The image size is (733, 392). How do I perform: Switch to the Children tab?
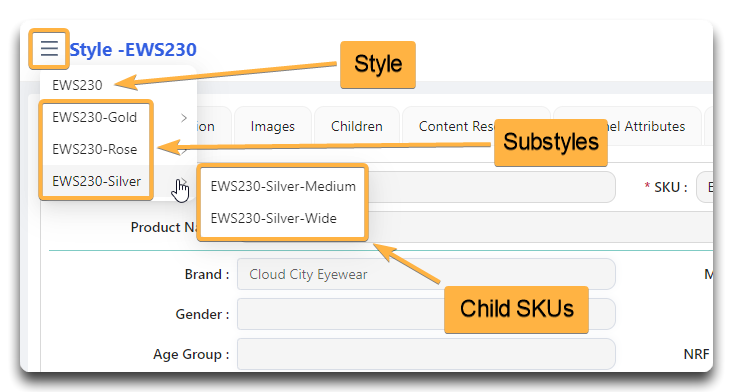coord(357,126)
